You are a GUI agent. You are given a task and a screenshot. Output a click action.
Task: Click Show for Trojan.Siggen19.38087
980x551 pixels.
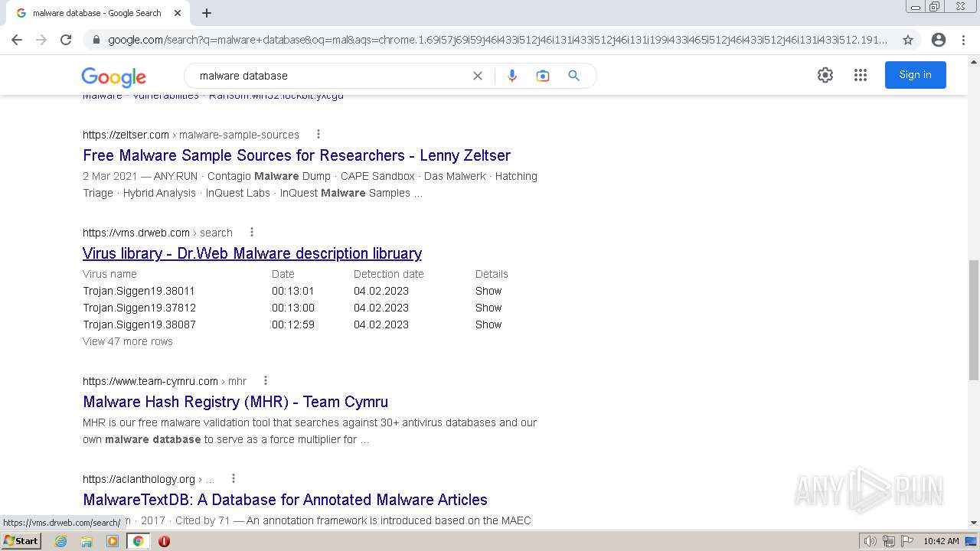[488, 324]
